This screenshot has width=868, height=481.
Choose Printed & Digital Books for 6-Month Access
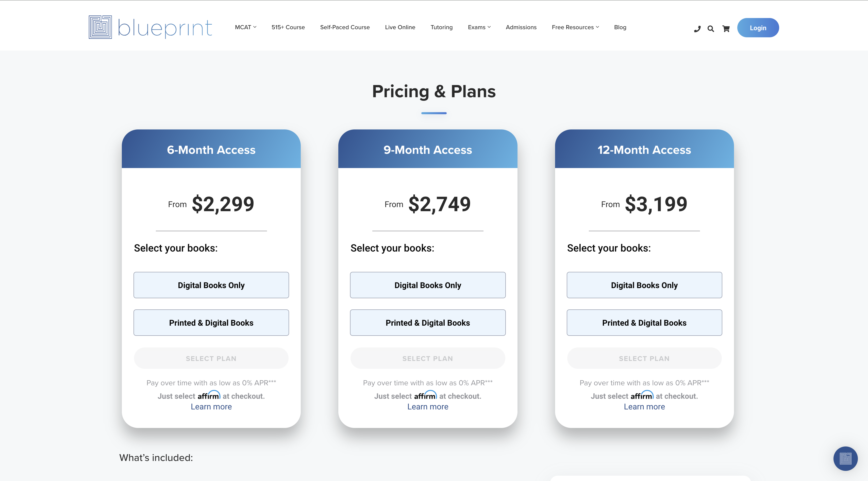pos(211,323)
